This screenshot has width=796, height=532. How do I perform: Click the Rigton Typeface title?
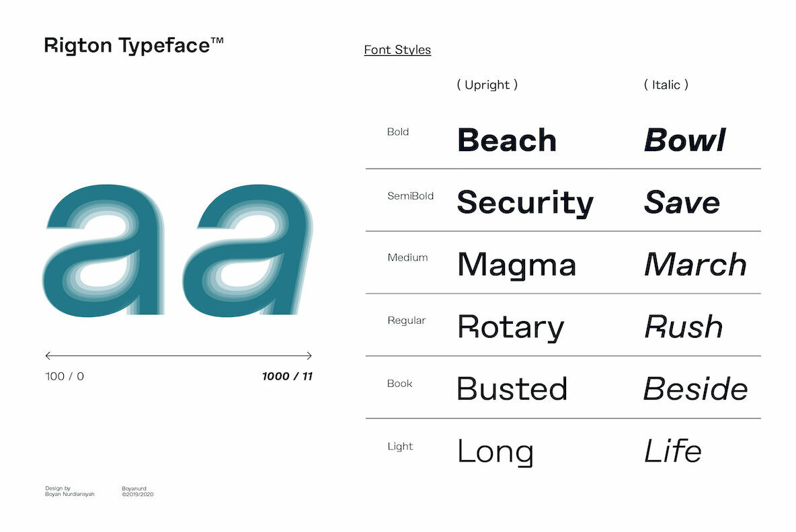click(133, 46)
